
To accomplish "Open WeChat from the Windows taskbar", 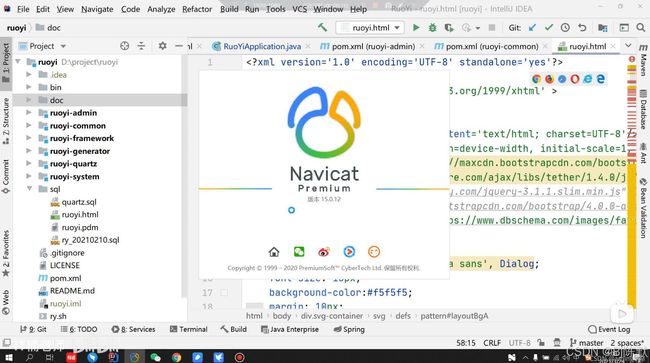I will (155, 357).
